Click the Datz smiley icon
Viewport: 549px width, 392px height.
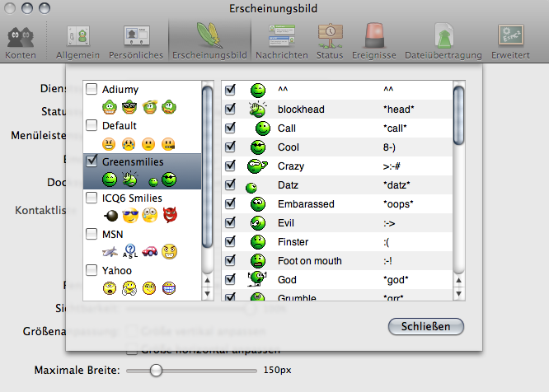coord(251,188)
